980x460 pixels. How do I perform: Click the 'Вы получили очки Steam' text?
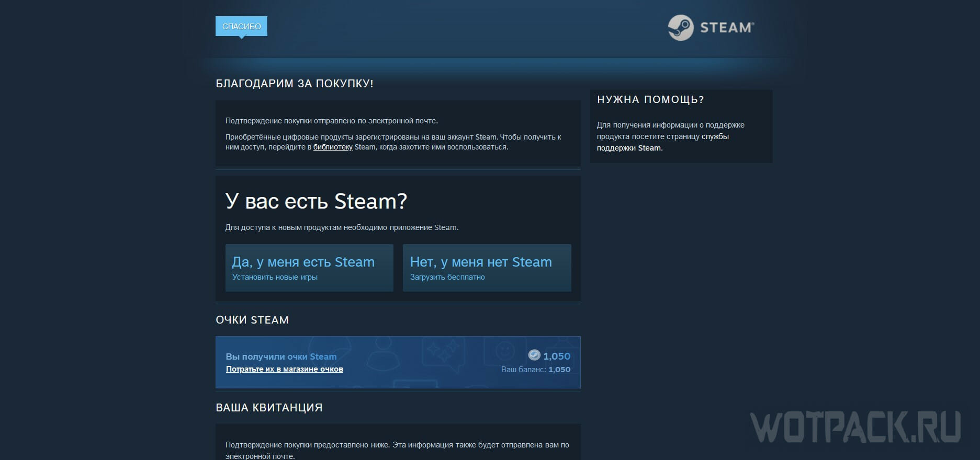click(x=281, y=356)
